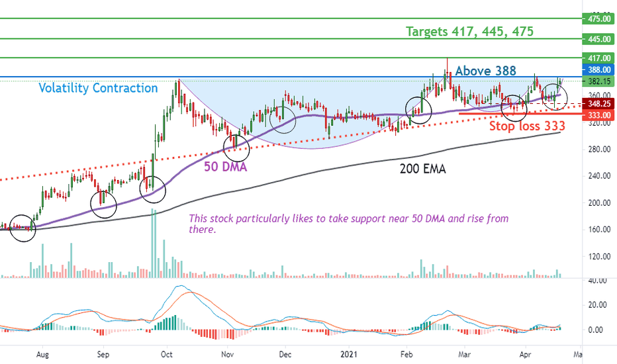Click the 'Nov' date axis label
The image size is (617, 364).
(x=228, y=355)
